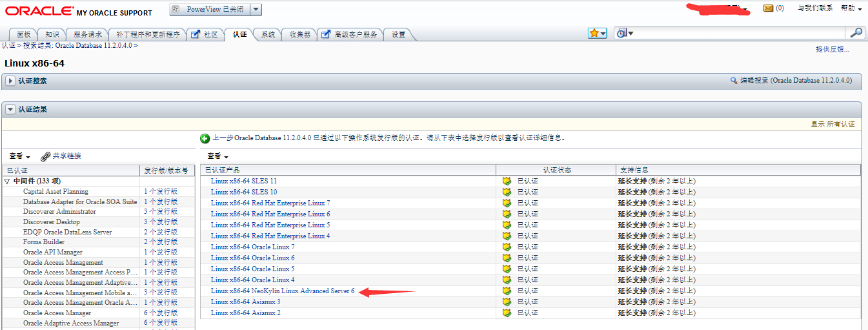Image resolution: width=868 pixels, height=330 pixels.
Task: Click certified status icon in SLES 10 row
Action: (x=507, y=192)
